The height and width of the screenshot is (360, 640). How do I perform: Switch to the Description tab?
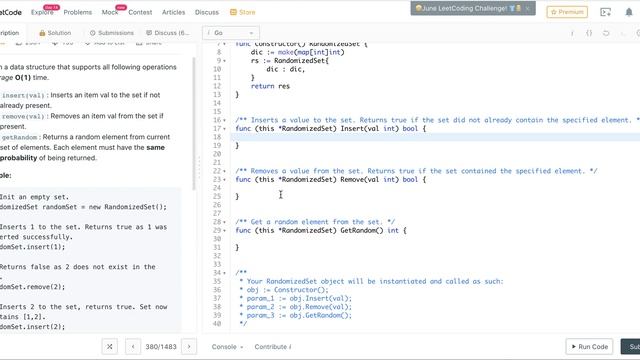(10, 33)
